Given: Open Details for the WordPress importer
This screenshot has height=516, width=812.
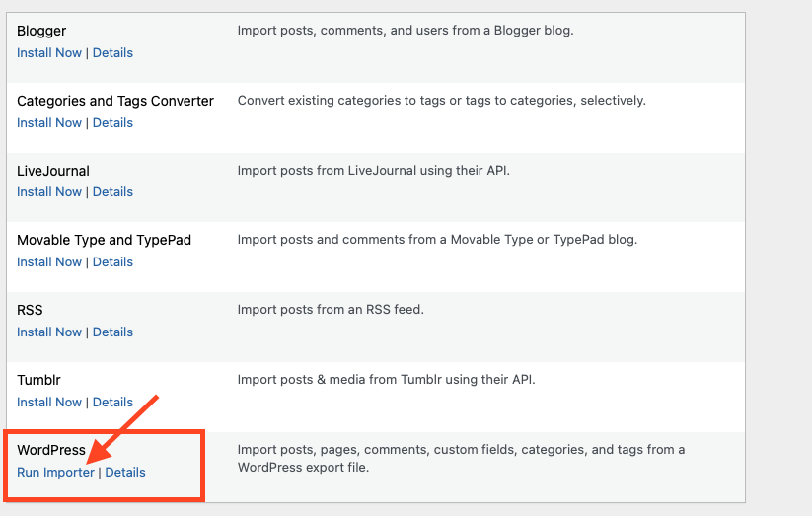Looking at the screenshot, I should [x=125, y=473].
